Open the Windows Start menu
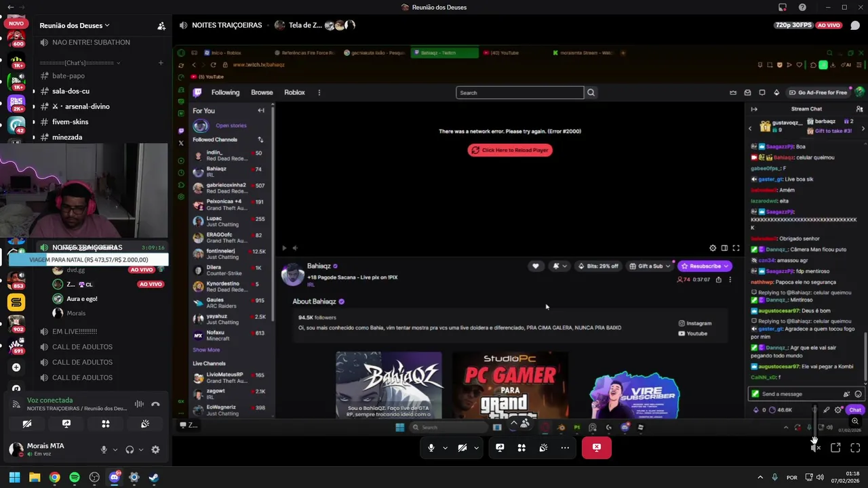The width and height of the screenshot is (868, 488). tap(14, 477)
